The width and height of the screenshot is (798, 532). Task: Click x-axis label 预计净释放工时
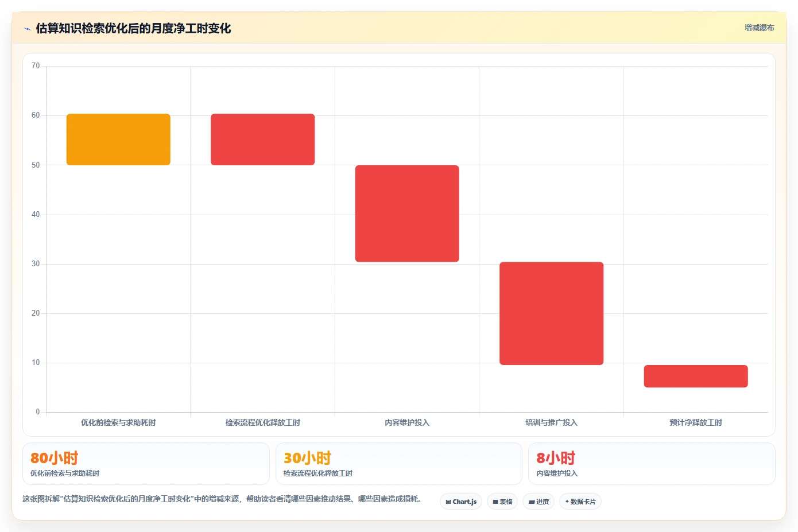pyautogui.click(x=696, y=422)
